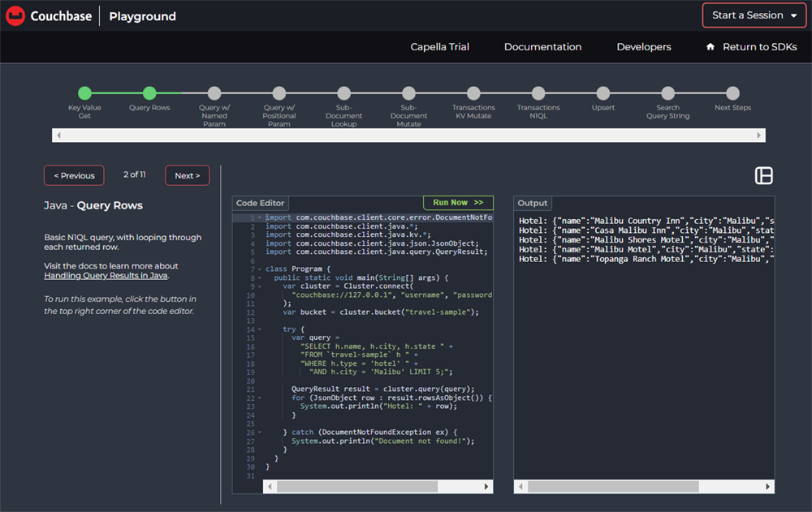This screenshot has height=512, width=812.
Task: Go to Sub-Document Lookup step
Action: tap(343, 93)
